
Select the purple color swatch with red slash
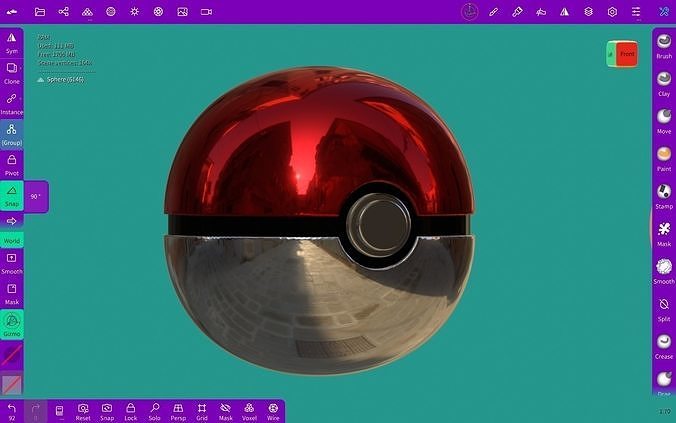pos(12,355)
